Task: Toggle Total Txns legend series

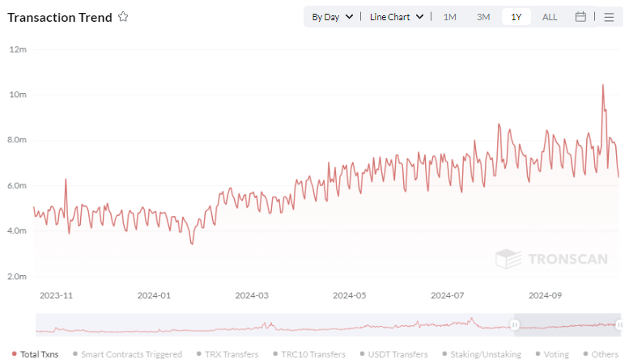Action: point(36,354)
